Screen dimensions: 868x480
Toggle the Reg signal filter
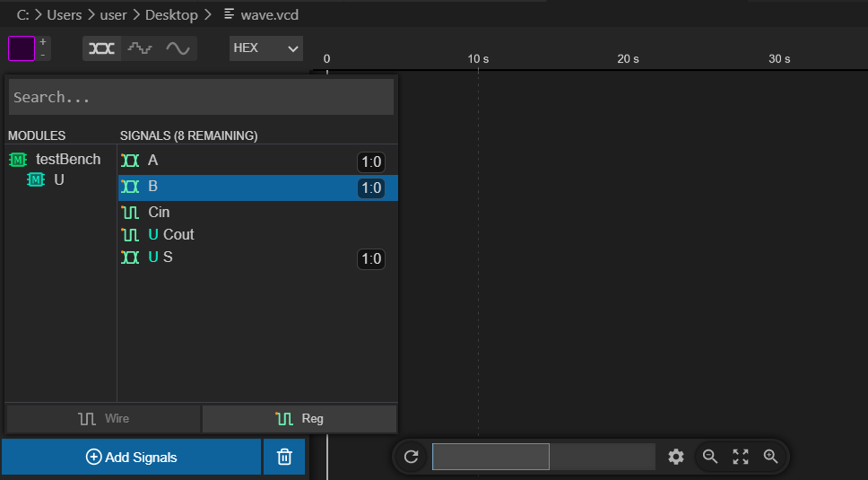299,419
